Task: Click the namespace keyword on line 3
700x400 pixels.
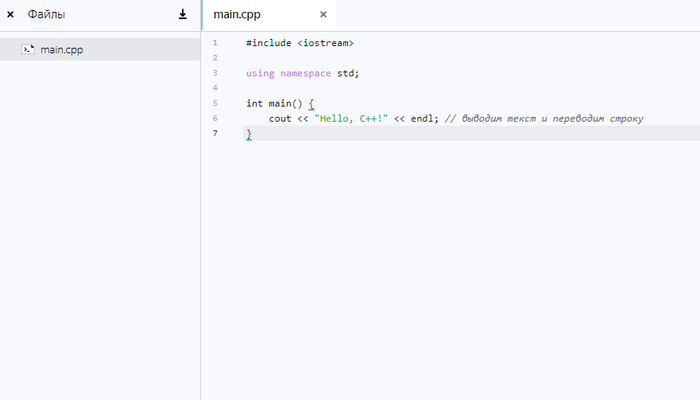Action: tap(305, 73)
